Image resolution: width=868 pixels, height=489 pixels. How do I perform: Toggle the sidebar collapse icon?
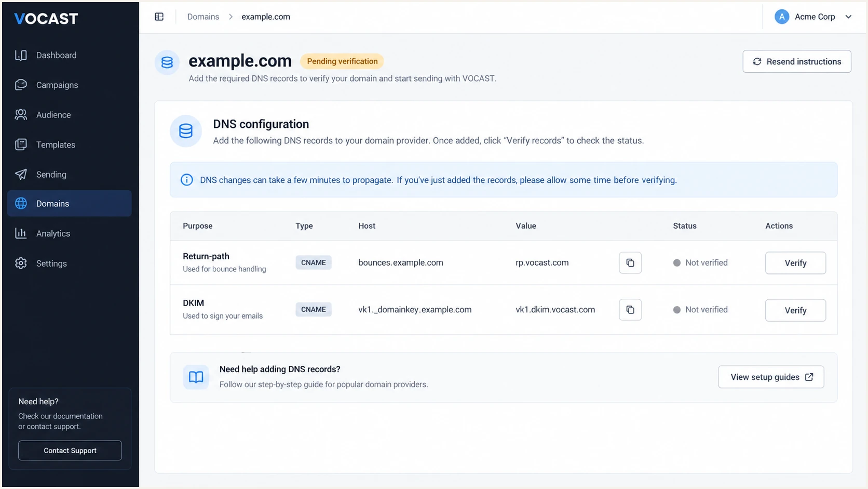tap(159, 17)
